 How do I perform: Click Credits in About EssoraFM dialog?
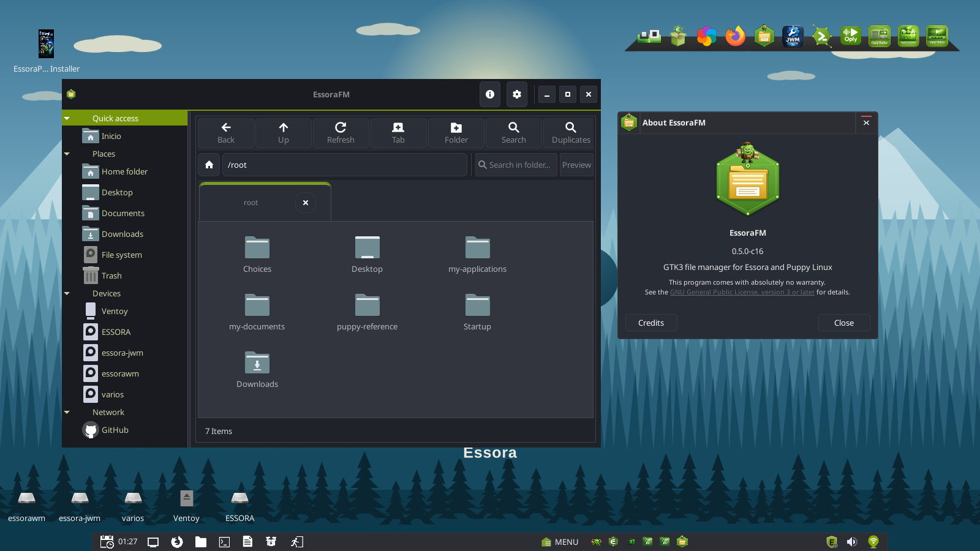[x=651, y=323]
